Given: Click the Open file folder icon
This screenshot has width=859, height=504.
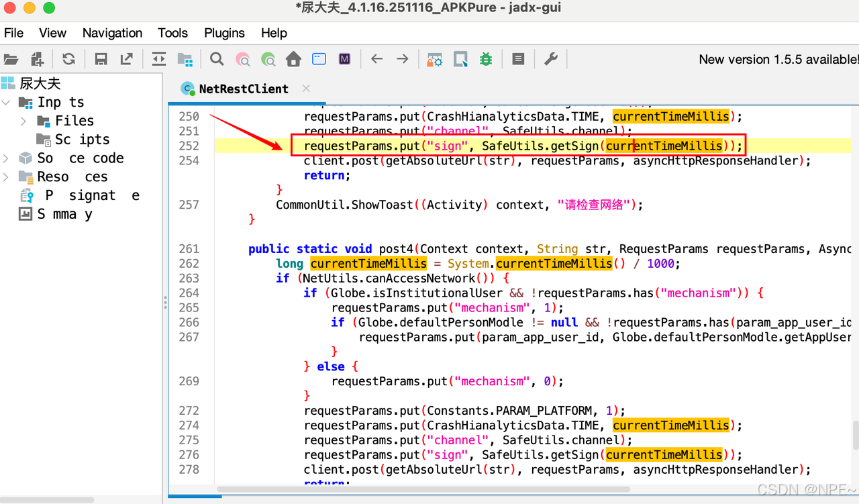Looking at the screenshot, I should (11, 60).
